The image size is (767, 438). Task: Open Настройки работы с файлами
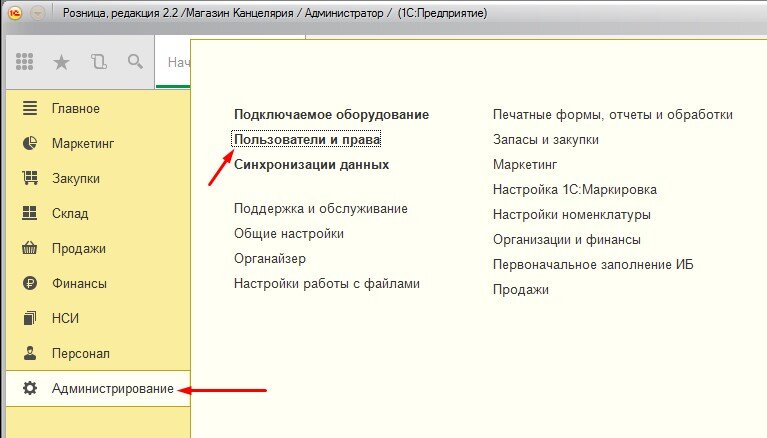[327, 283]
